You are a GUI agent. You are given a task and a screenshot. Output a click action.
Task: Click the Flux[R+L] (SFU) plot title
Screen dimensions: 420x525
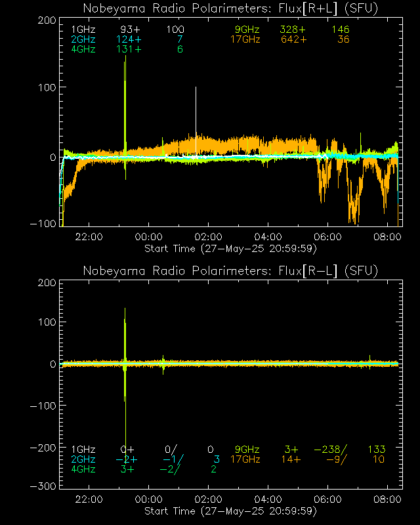tap(230, 9)
